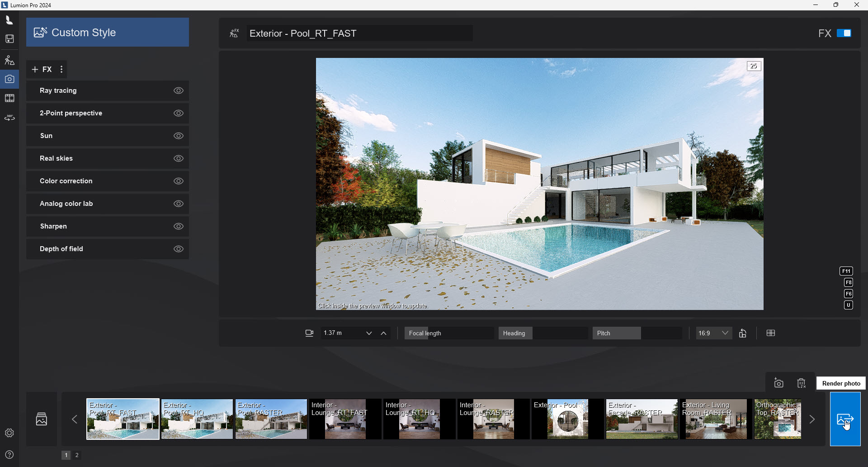
Task: Switch to photo page 2
Action: (77, 455)
